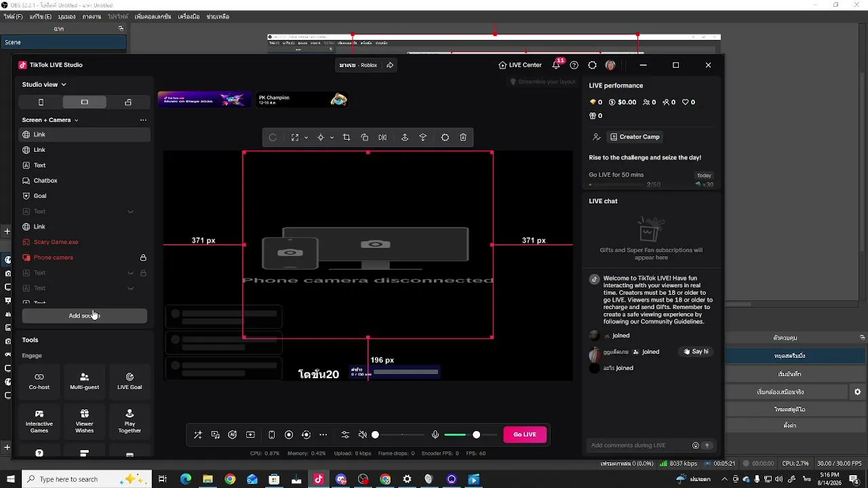868x488 pixels.
Task: Click the pink Go LIVE button
Action: 525,434
